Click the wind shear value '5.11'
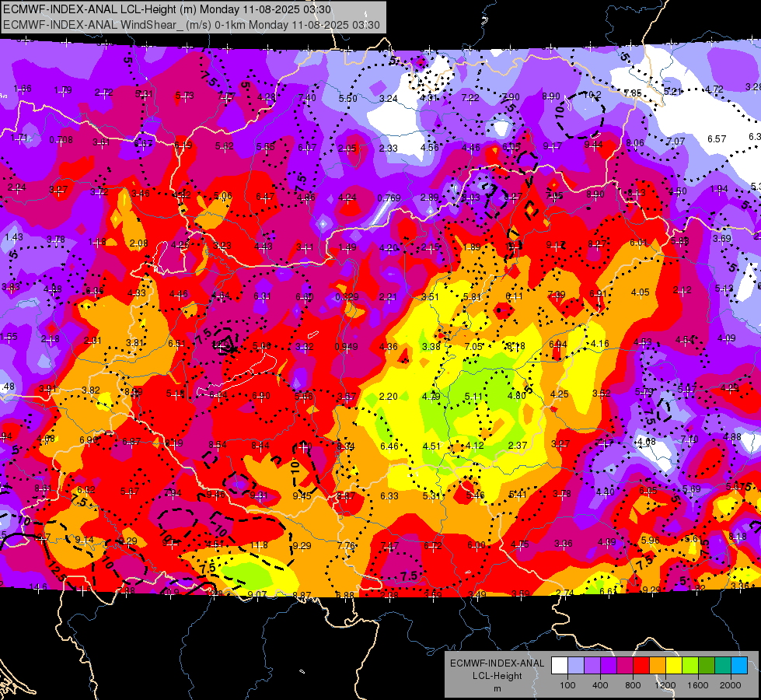This screenshot has width=761, height=700. (x=473, y=396)
